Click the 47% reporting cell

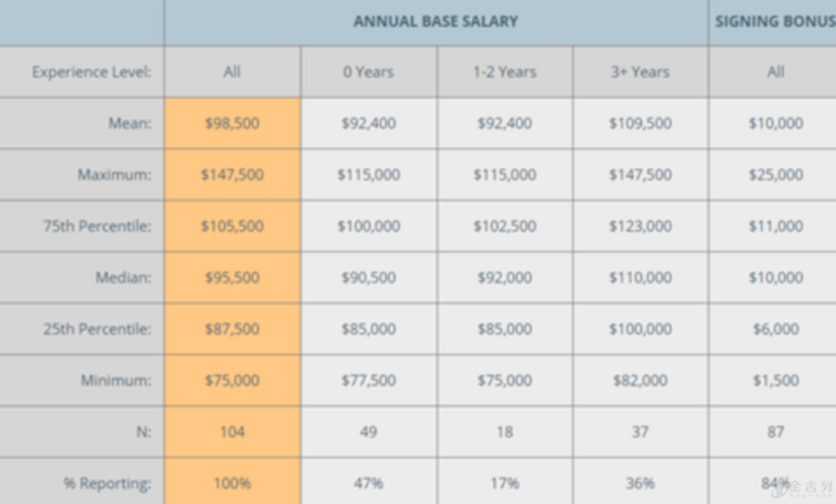369,483
